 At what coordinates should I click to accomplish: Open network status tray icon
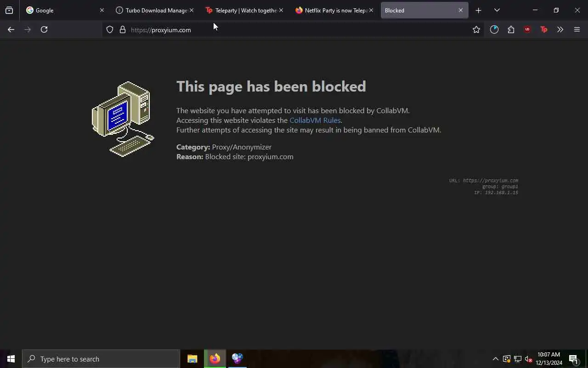517,359
